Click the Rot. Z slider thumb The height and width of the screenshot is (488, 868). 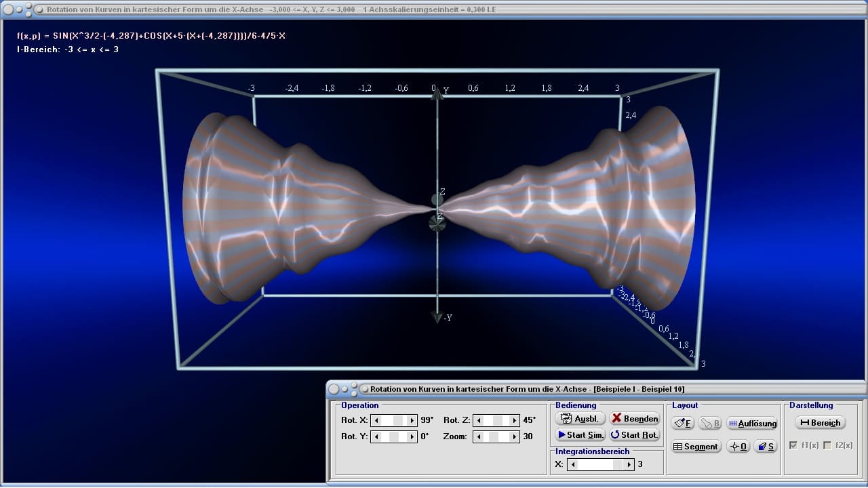coord(498,420)
